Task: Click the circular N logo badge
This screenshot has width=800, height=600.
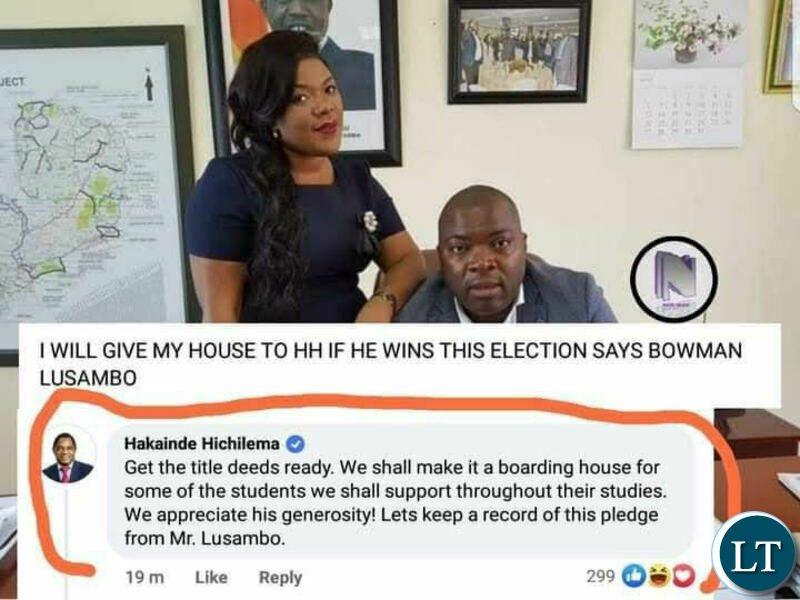Action: 674,279
